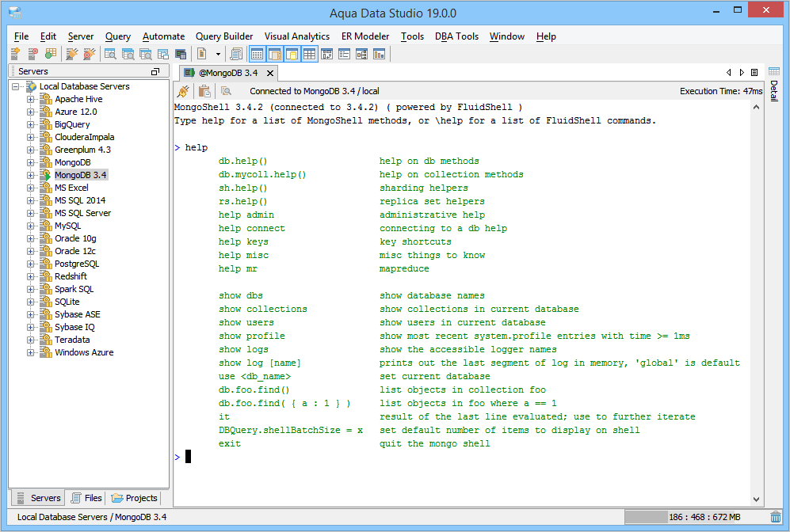Open the Detail side panel
The image size is (790, 532).
coord(774,84)
